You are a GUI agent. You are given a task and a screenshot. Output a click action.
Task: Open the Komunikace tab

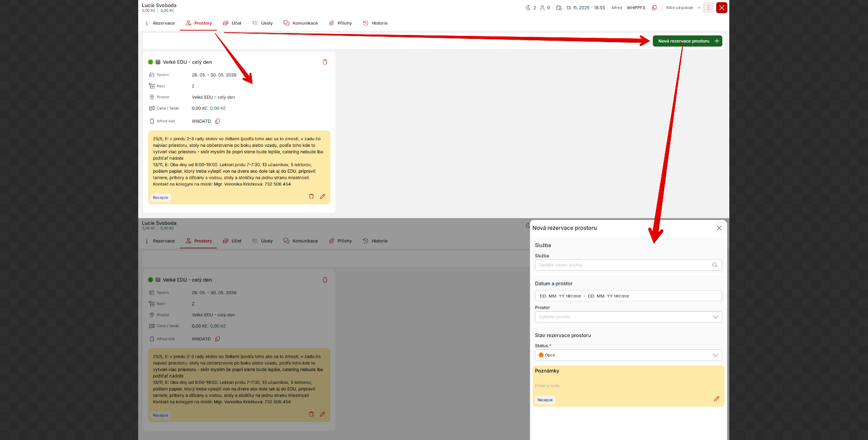click(300, 23)
